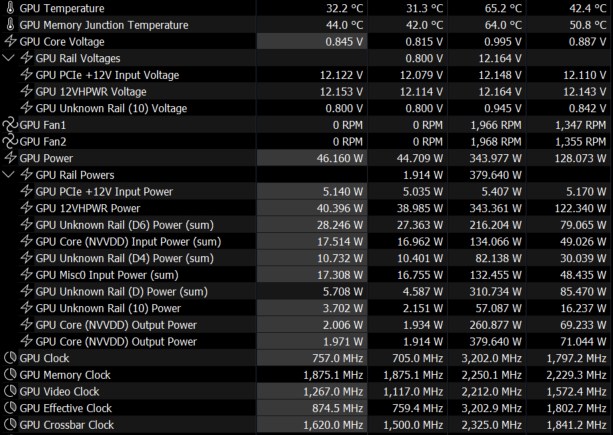Click the GPU PCIe +12V Input Voltage icon

point(27,75)
